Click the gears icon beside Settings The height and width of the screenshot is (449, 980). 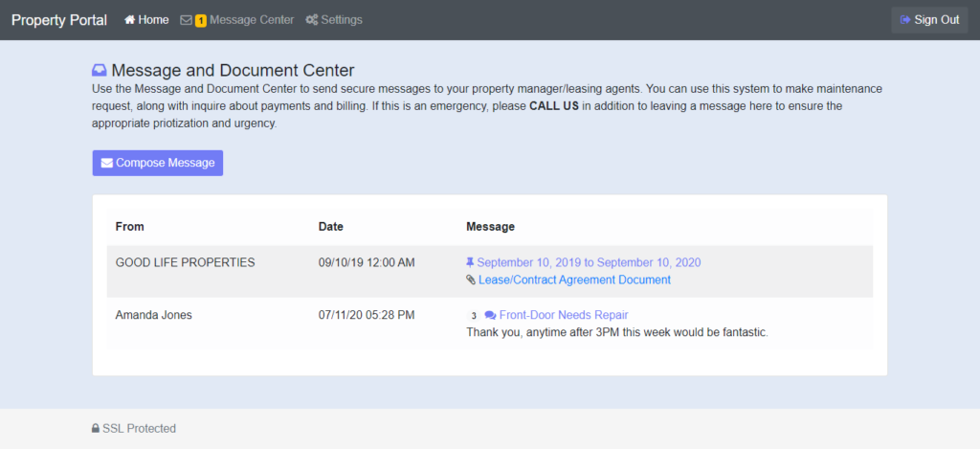click(x=312, y=20)
